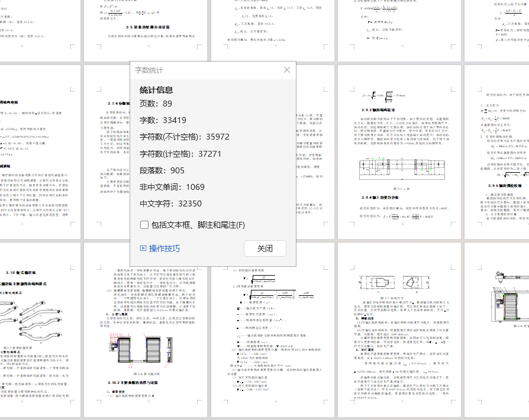Select the 中文字符：32350 line
529x420 pixels.
click(170, 203)
